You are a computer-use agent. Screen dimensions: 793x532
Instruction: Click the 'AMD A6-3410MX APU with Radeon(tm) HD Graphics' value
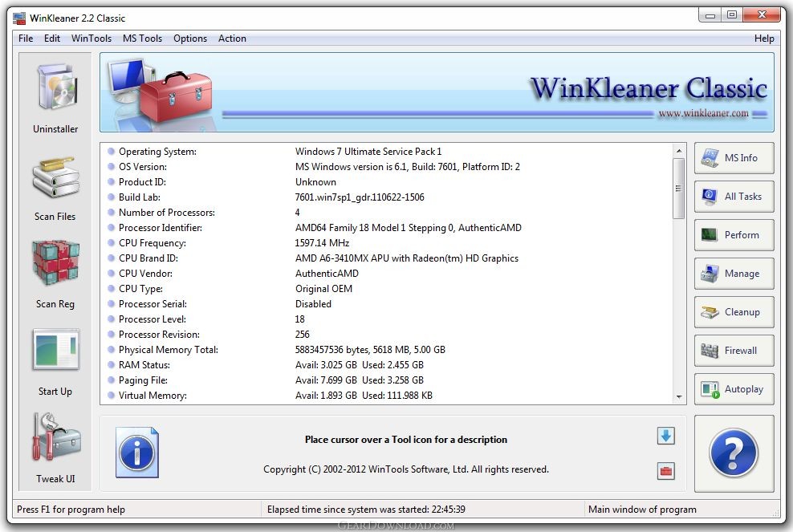407,258
